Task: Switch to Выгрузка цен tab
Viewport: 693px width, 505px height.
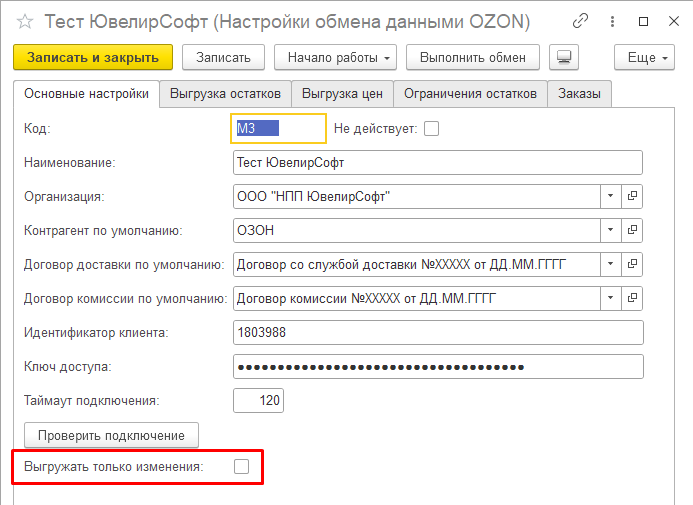Action: (x=342, y=94)
